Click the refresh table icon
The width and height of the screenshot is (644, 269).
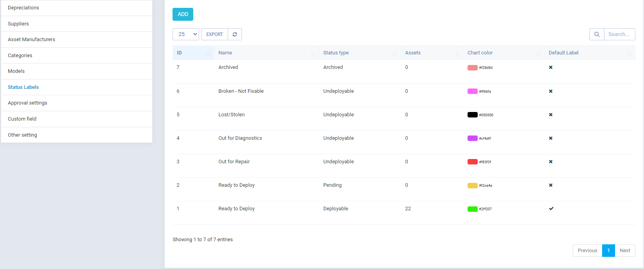tap(235, 34)
